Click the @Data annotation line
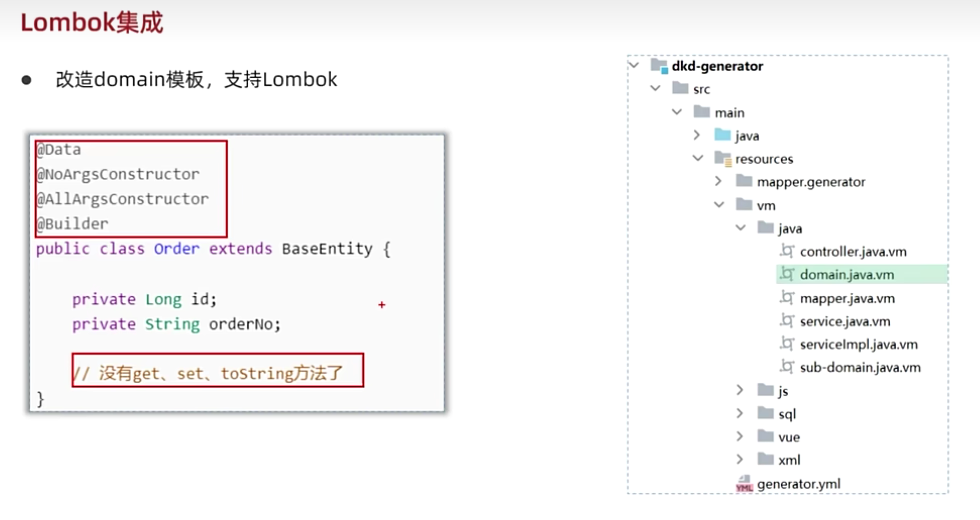The height and width of the screenshot is (520, 980). click(x=59, y=149)
